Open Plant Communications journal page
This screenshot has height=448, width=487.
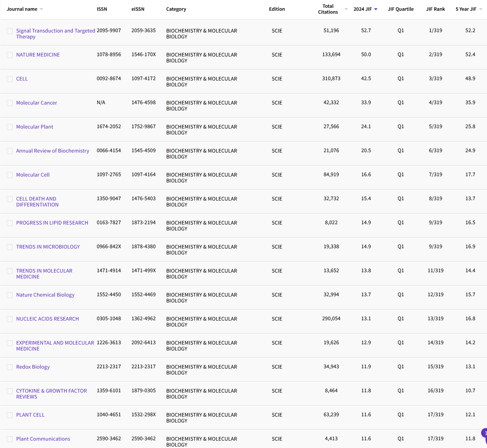pyautogui.click(x=43, y=439)
